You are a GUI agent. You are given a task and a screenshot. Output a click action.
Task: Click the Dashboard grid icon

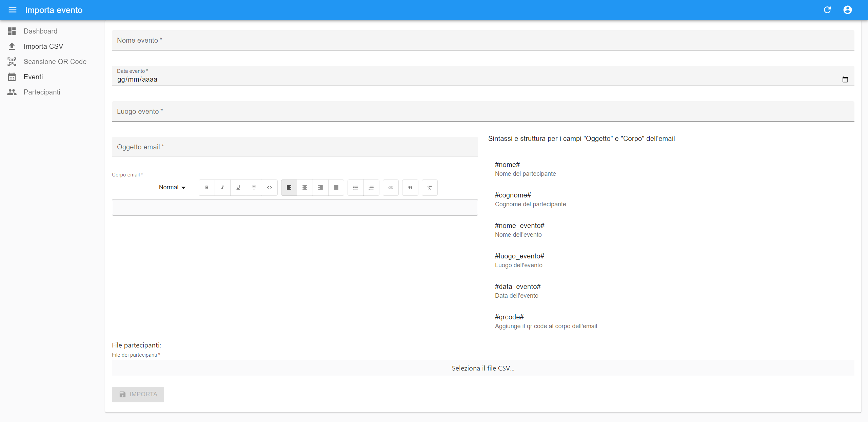(12, 31)
